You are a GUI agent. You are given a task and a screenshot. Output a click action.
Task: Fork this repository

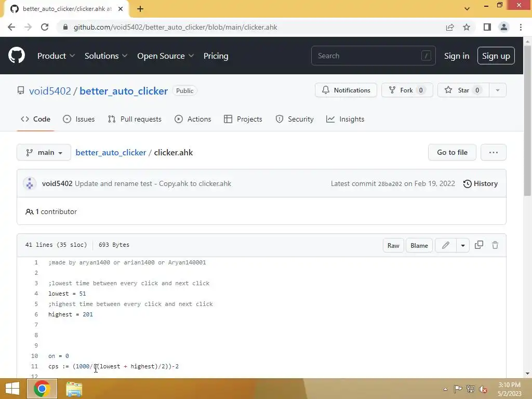coord(407,90)
